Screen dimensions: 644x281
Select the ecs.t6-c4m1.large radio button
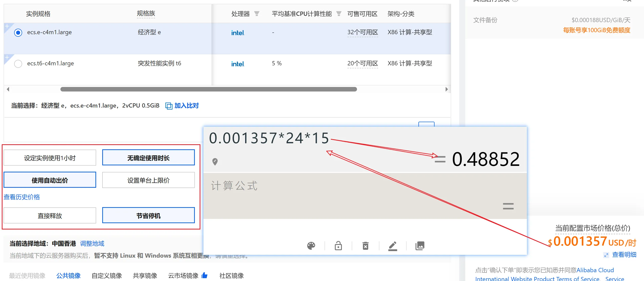(18, 64)
